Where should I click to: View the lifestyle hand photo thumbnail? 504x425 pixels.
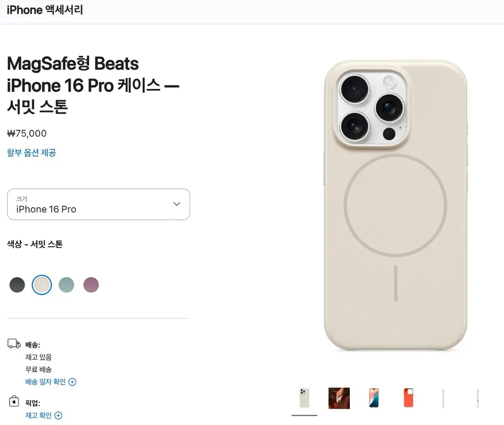tap(339, 398)
